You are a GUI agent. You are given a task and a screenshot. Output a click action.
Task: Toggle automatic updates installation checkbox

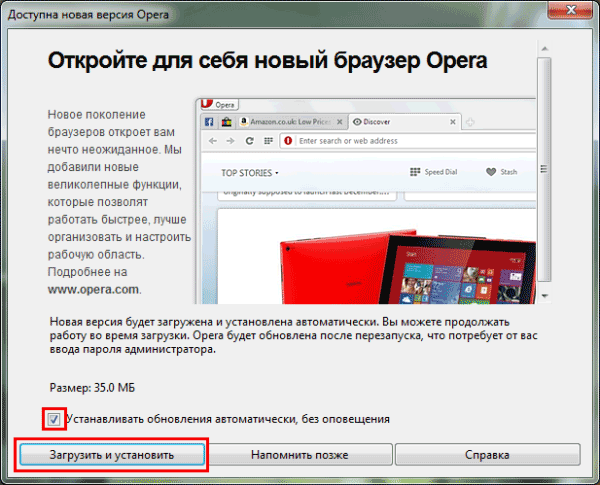coord(54,419)
